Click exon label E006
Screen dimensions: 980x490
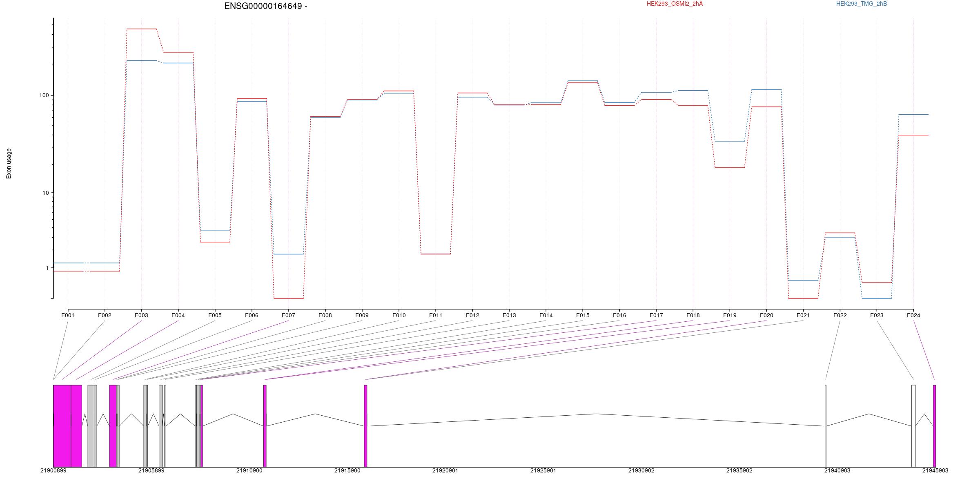[252, 315]
